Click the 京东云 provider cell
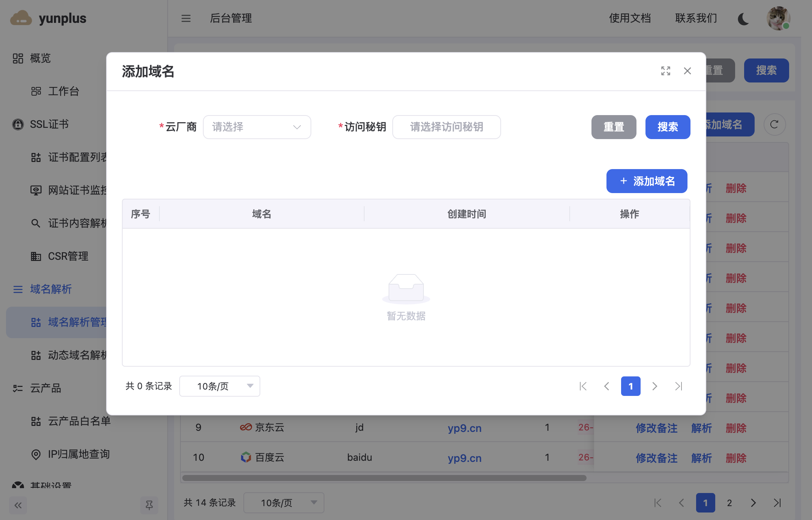The width and height of the screenshot is (812, 520). (x=262, y=427)
